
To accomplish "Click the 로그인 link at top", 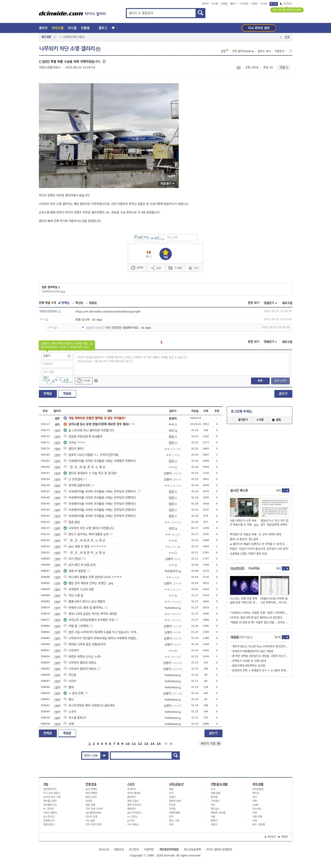I will pos(274,4).
